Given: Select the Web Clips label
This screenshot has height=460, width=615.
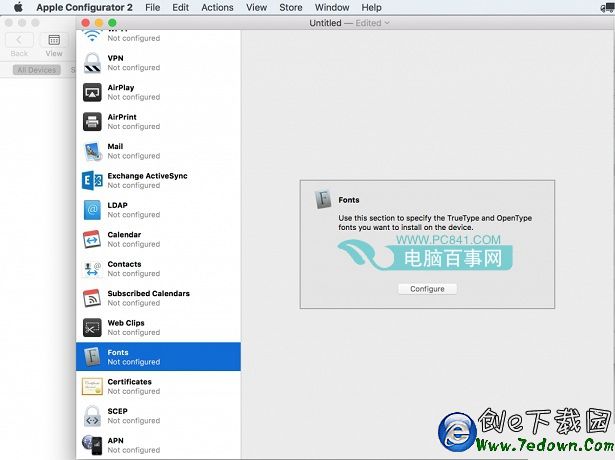Looking at the screenshot, I should [126, 323].
